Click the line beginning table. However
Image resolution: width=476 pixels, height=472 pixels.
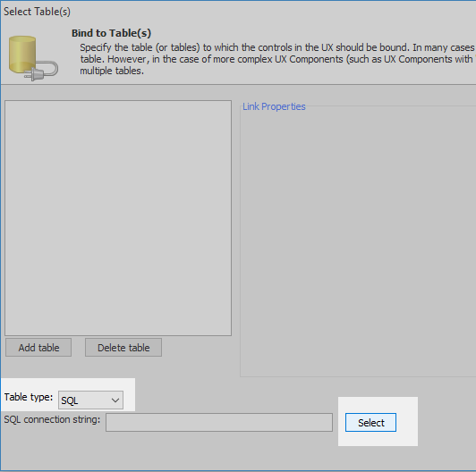277,59
